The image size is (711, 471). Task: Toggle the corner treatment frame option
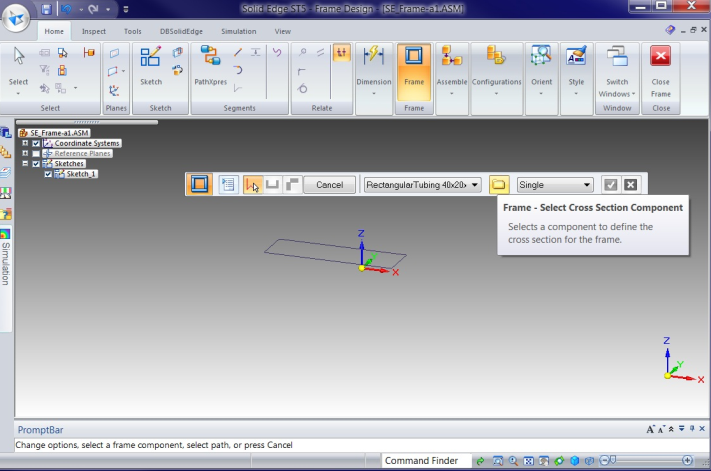click(x=292, y=185)
